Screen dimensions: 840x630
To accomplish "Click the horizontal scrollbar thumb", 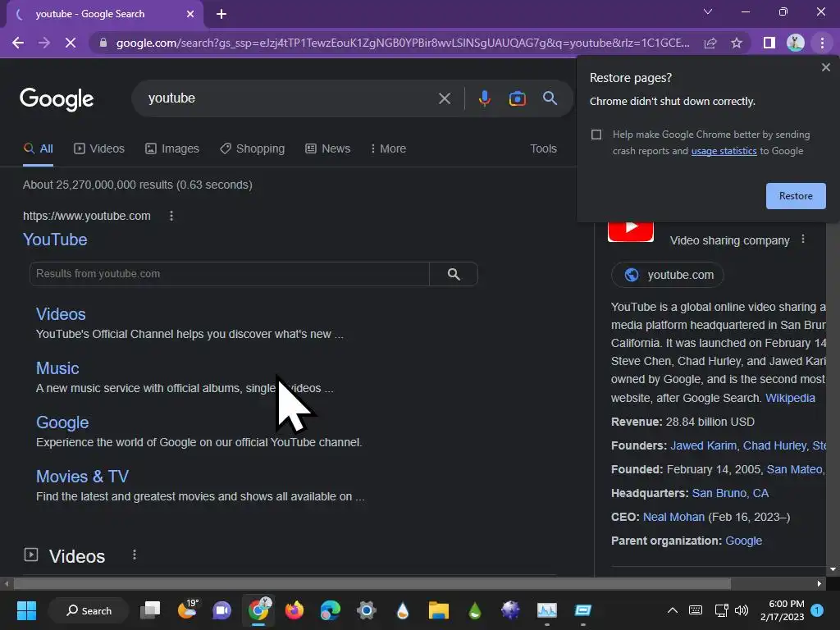I will click(x=372, y=583).
